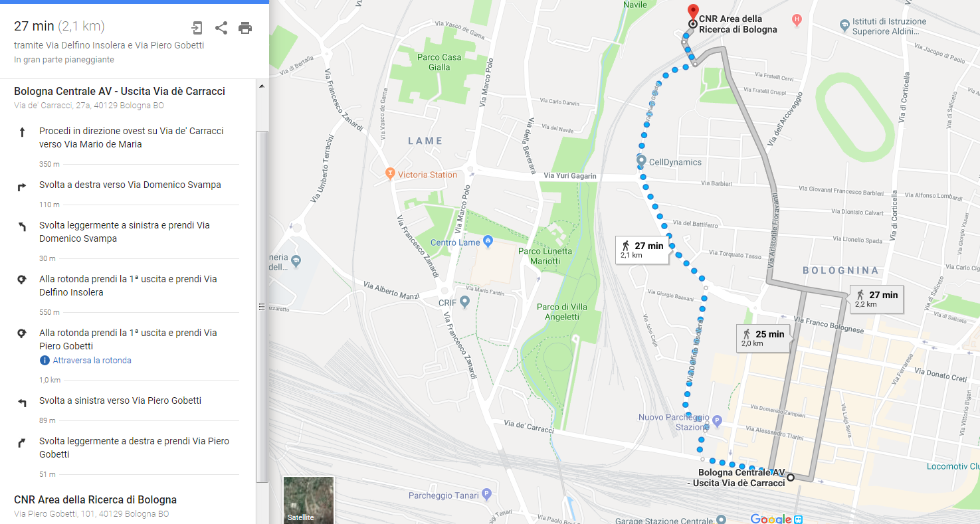980x524 pixels.
Task: Click the directions panel scroll-up arrow
Action: pyautogui.click(x=262, y=86)
